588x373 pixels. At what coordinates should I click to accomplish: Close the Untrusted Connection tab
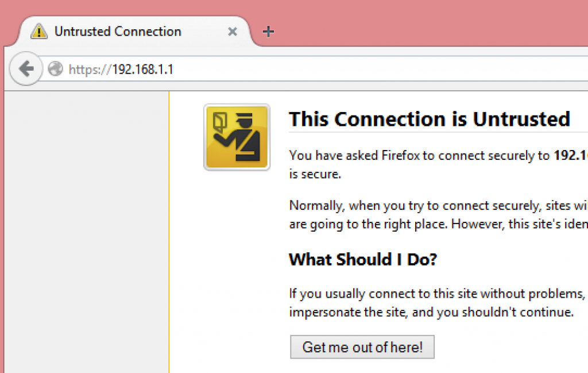[x=233, y=32]
